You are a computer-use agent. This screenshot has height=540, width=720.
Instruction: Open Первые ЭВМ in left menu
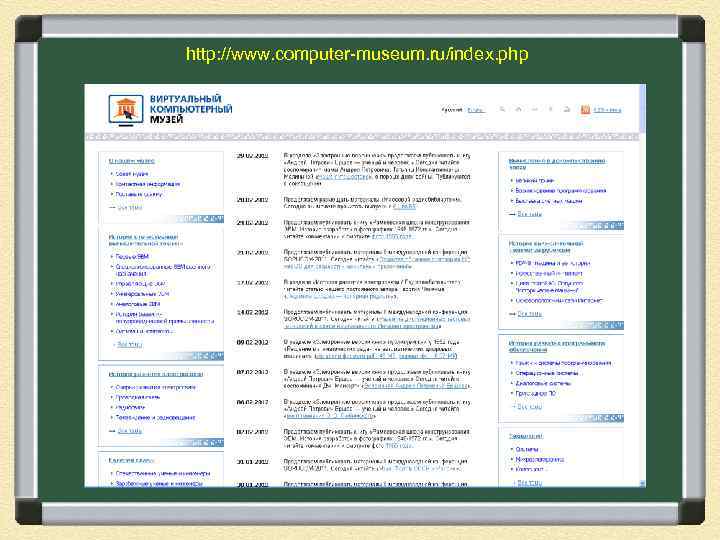coord(132,256)
